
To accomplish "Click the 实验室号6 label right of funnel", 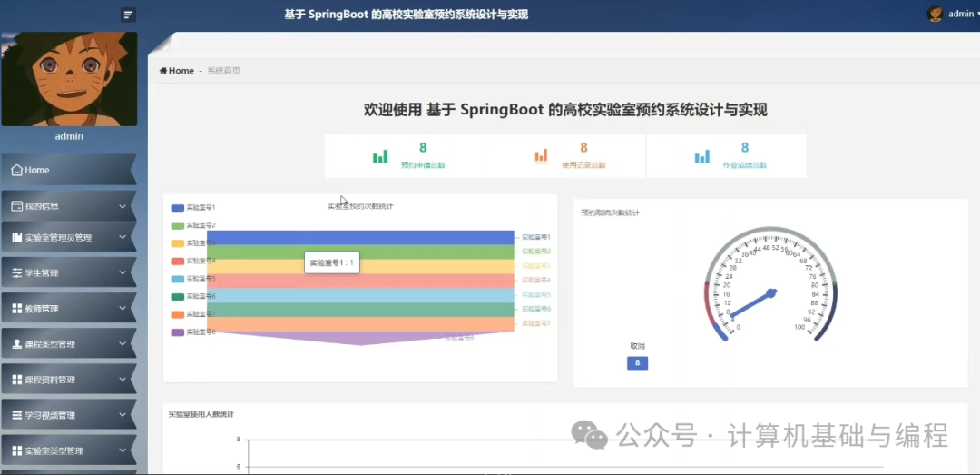I will coord(536,309).
